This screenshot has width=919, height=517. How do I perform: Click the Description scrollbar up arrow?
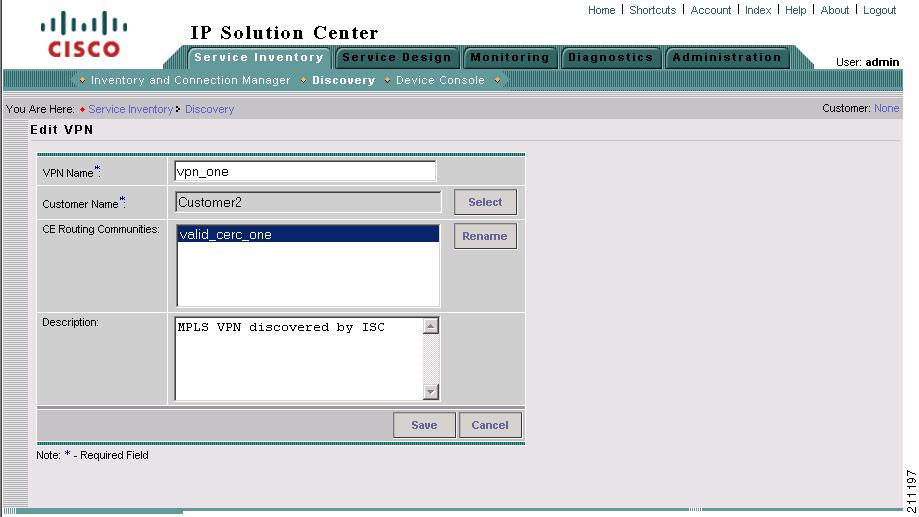(x=431, y=326)
